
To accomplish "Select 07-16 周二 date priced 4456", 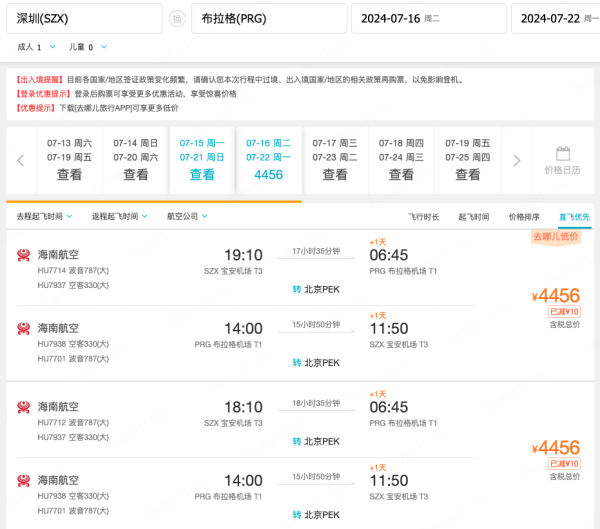I will tap(269, 160).
